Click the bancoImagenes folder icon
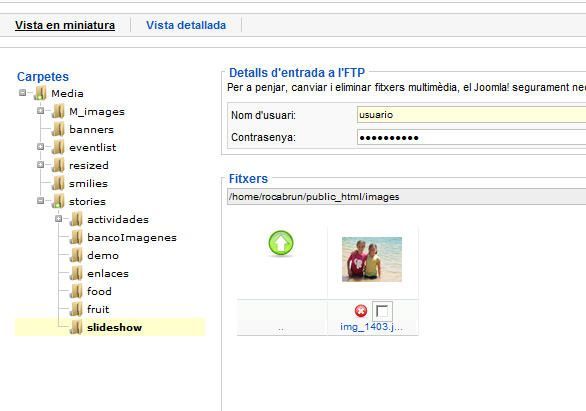This screenshot has height=411, width=586. point(76,237)
